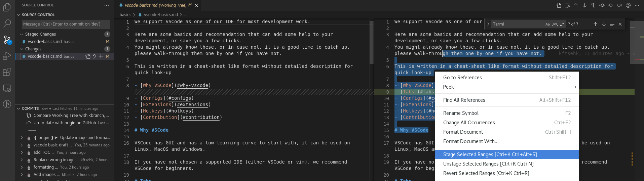Open changes with working file icon
Screen dimensions: 644x181
coord(611,5)
